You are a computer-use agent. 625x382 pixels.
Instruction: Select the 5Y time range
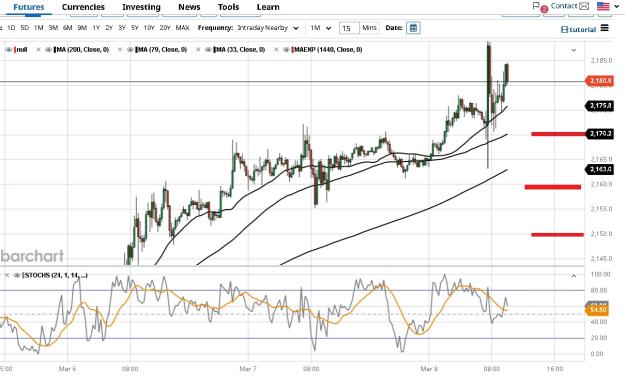135,28
